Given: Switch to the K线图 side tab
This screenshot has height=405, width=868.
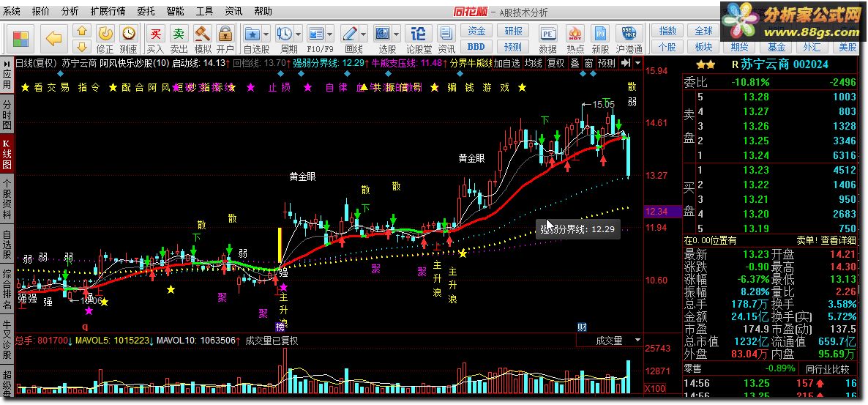Looking at the screenshot, I should [x=7, y=153].
